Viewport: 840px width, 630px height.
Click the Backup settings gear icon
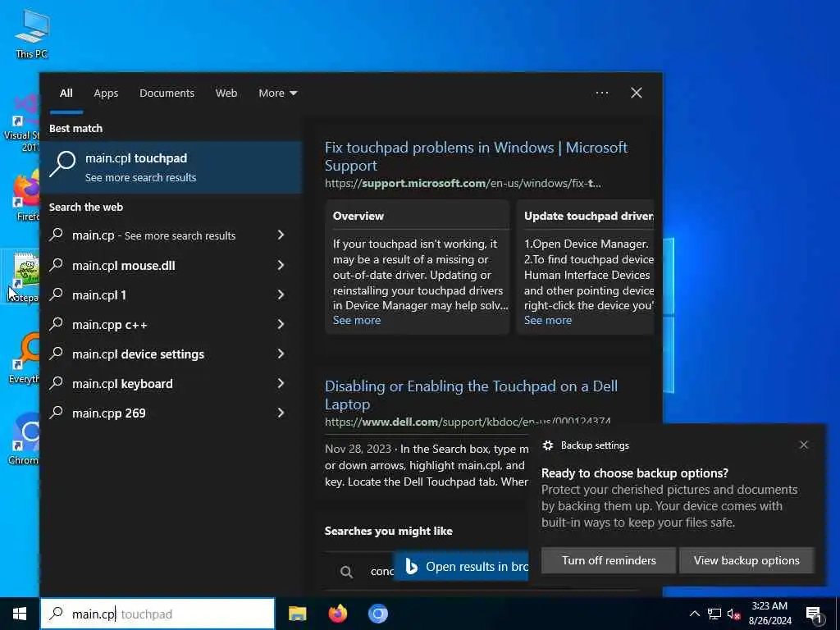[x=547, y=445]
